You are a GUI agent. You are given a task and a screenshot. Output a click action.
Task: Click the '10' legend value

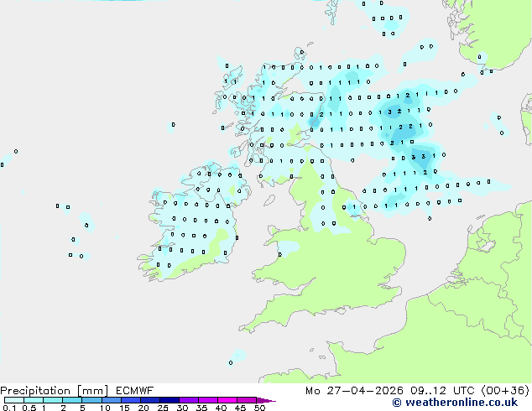point(105,408)
